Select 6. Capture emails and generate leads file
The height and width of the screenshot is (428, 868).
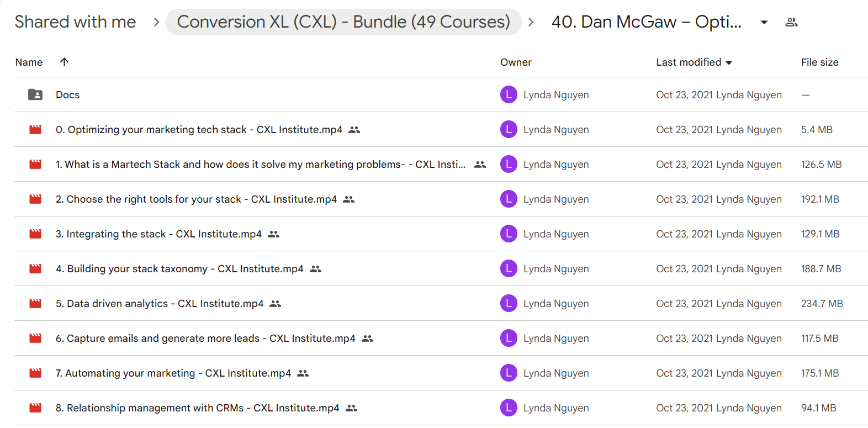coord(205,339)
